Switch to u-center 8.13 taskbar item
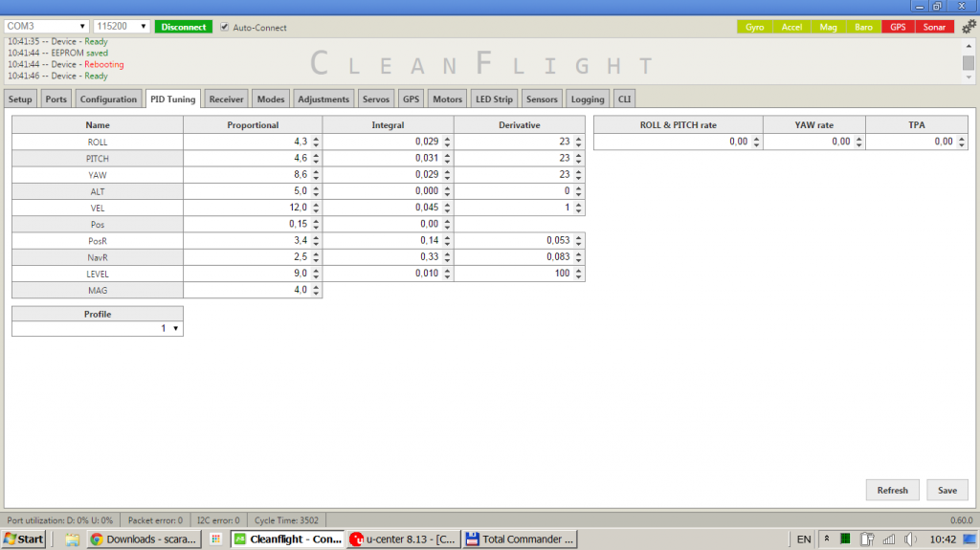This screenshot has height=550, width=980. click(402, 539)
